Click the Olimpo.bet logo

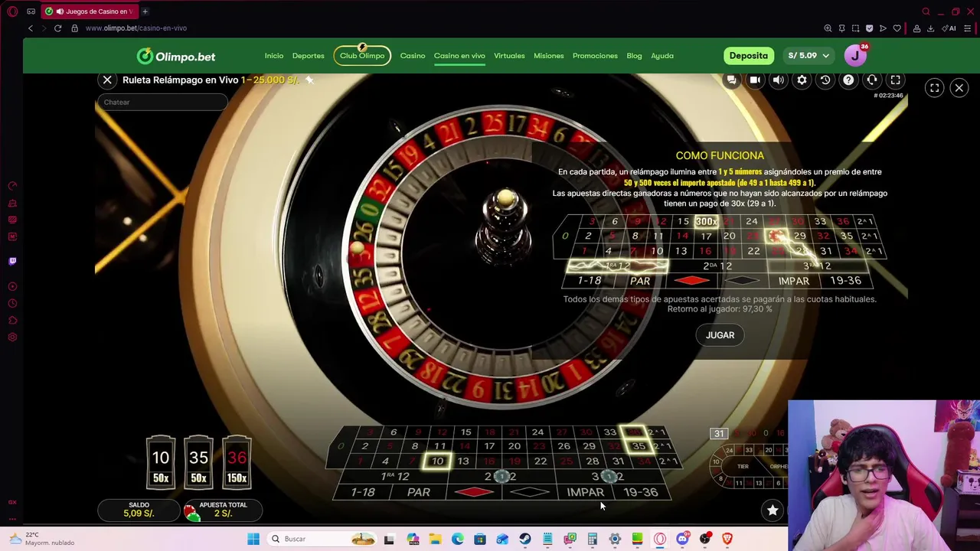point(176,56)
